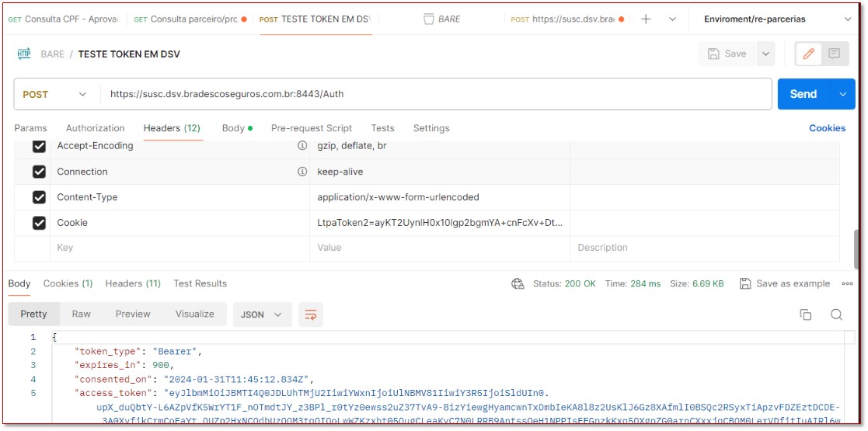Copy response with the copy icon
This screenshot has width=868, height=431.
coord(805,315)
